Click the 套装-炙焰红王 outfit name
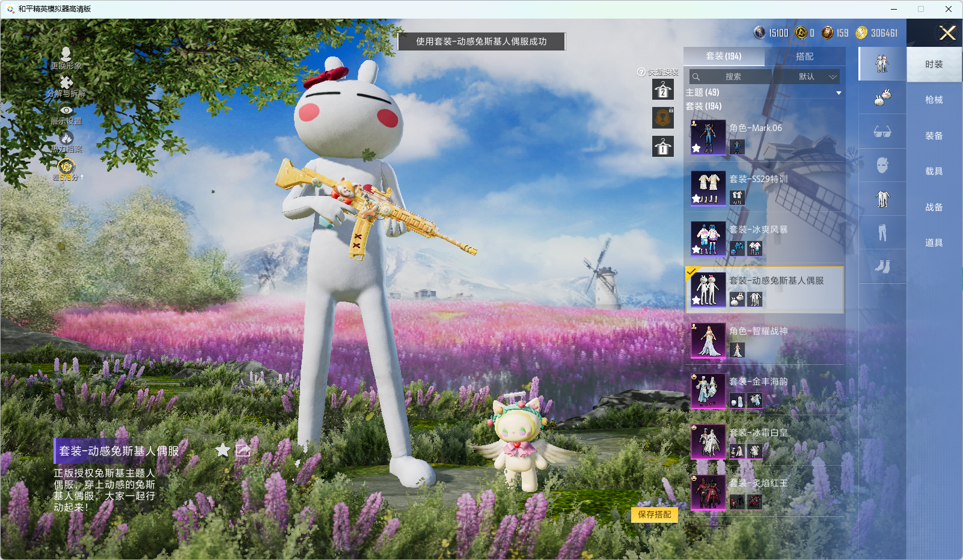 [759, 483]
